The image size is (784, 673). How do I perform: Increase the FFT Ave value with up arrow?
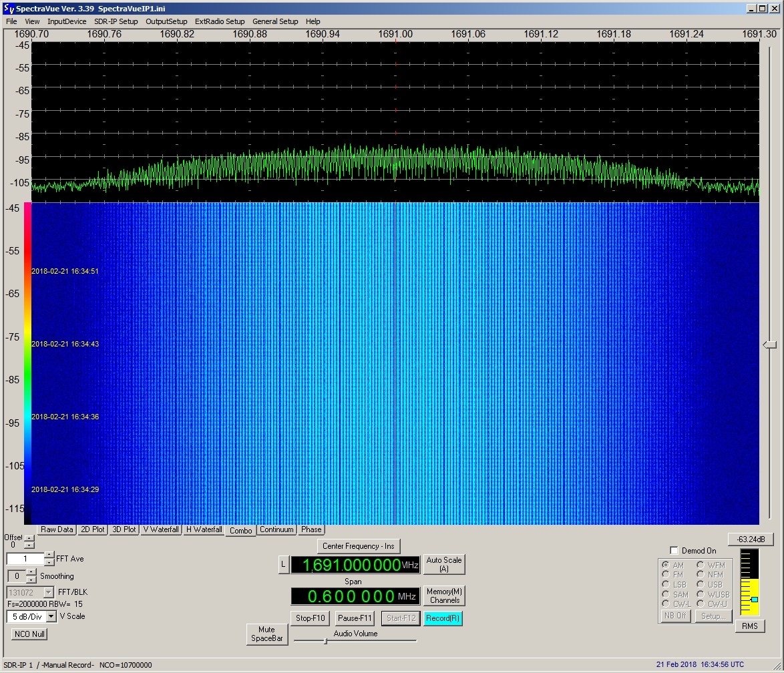(x=49, y=555)
